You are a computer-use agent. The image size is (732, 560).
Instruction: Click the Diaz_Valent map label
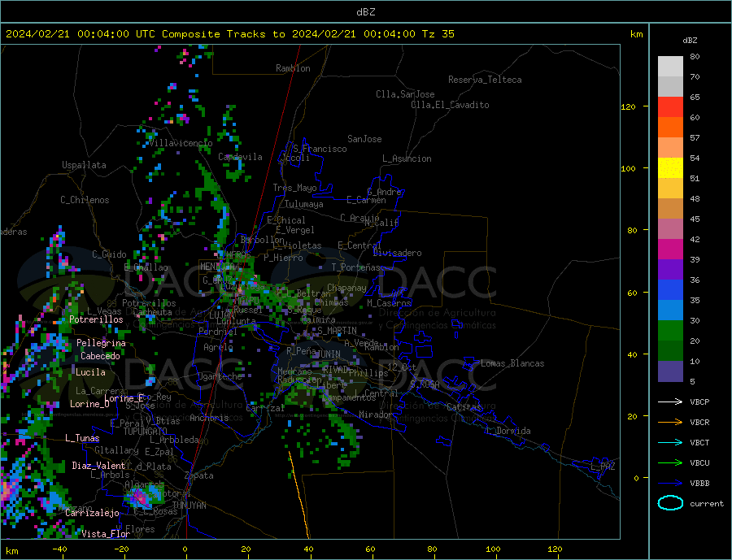pos(98,466)
